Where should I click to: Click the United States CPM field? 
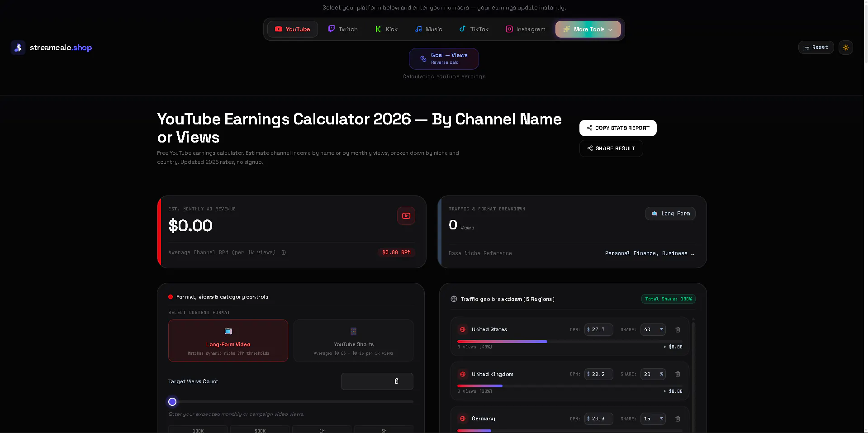point(598,330)
